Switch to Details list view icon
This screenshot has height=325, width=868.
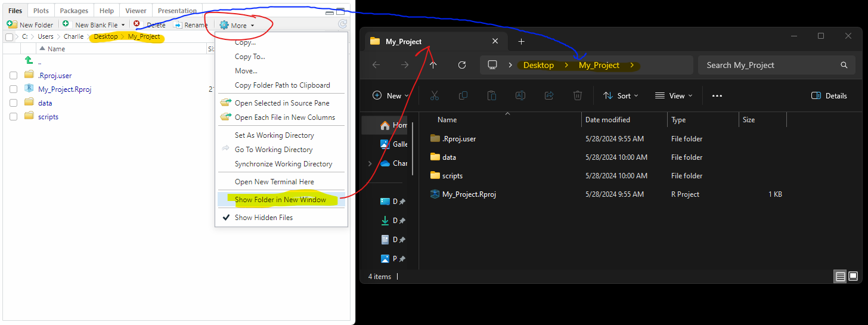click(x=840, y=276)
